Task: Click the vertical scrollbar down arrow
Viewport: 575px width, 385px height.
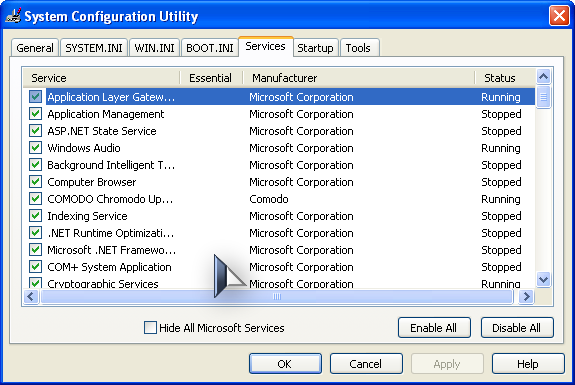Action: 543,280
